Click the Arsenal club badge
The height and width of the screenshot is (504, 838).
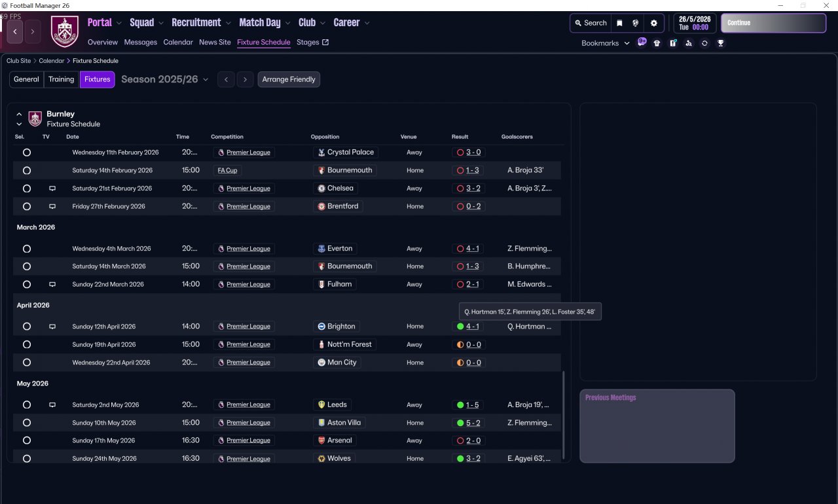pyautogui.click(x=321, y=441)
